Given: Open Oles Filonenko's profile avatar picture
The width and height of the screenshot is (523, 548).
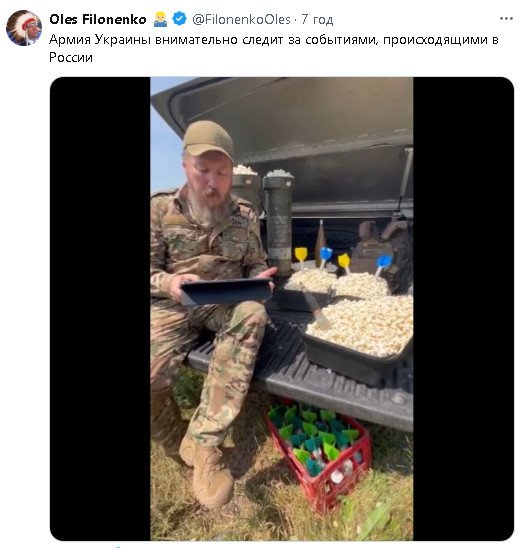Looking at the screenshot, I should click(24, 28).
